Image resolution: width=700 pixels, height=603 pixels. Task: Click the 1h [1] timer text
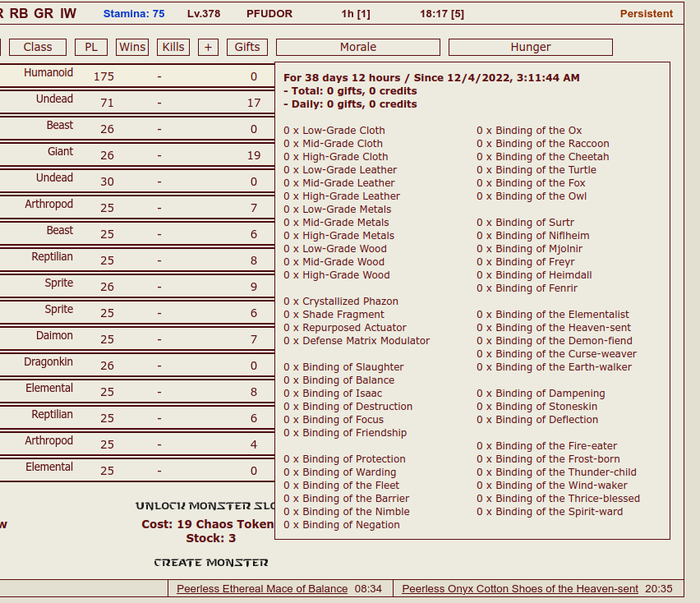click(x=356, y=14)
